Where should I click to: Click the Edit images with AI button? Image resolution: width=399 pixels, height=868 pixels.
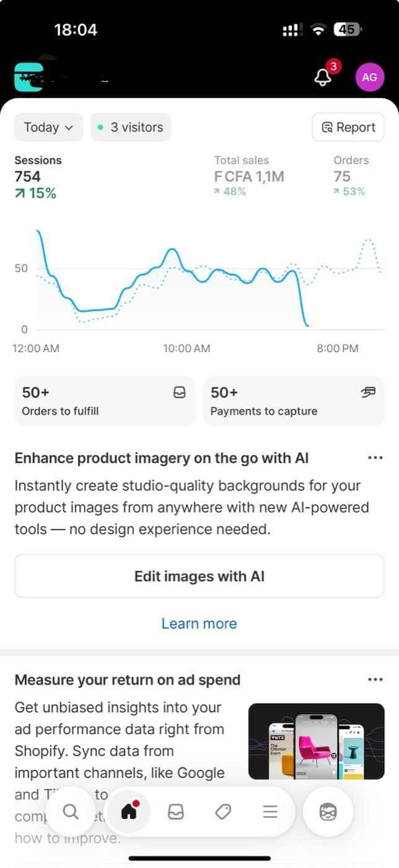coord(199,576)
